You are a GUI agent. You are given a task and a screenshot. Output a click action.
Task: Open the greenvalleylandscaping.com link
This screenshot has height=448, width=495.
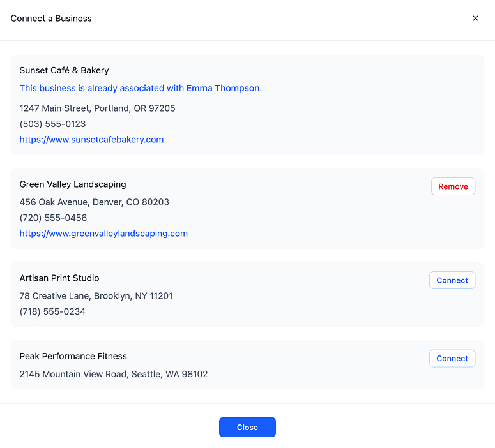(x=103, y=234)
